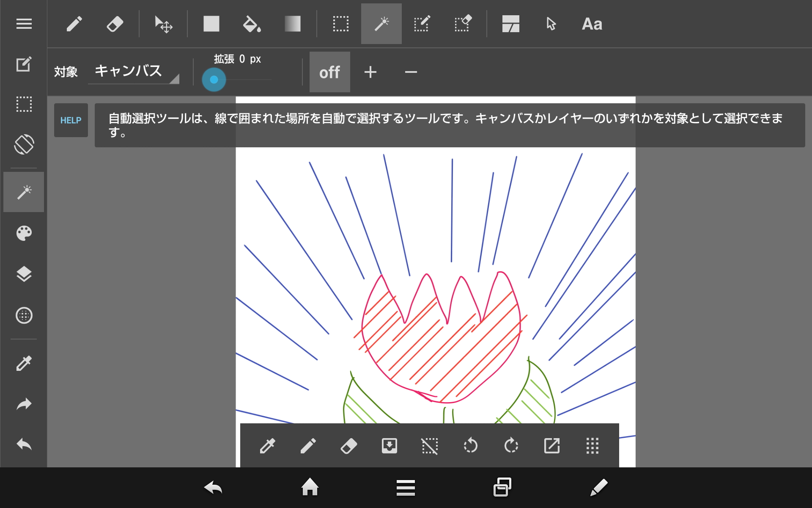Open the menu in the bottom navigation bar
The height and width of the screenshot is (508, 812).
pos(406,488)
